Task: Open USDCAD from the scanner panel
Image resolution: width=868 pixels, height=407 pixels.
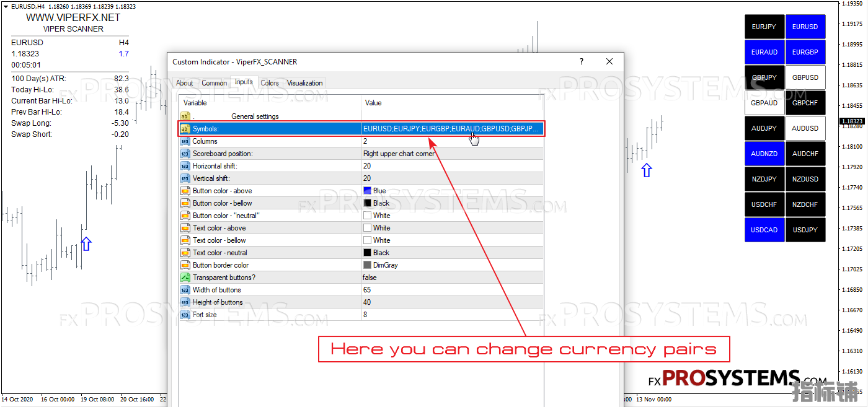Action: point(764,230)
